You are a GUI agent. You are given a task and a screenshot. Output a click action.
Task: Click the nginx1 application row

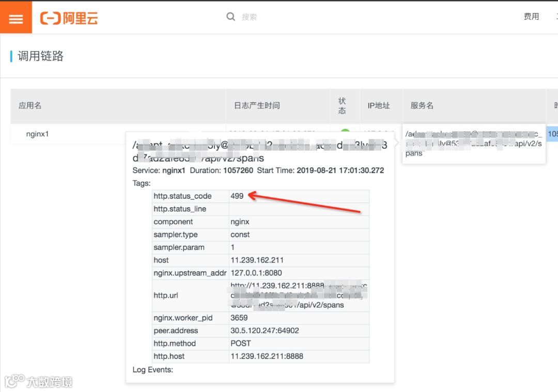click(x=37, y=134)
